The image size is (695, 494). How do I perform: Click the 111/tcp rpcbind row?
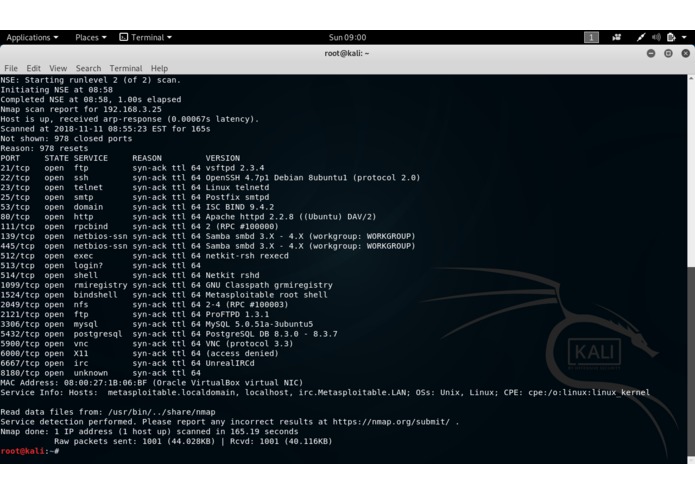[x=140, y=226]
